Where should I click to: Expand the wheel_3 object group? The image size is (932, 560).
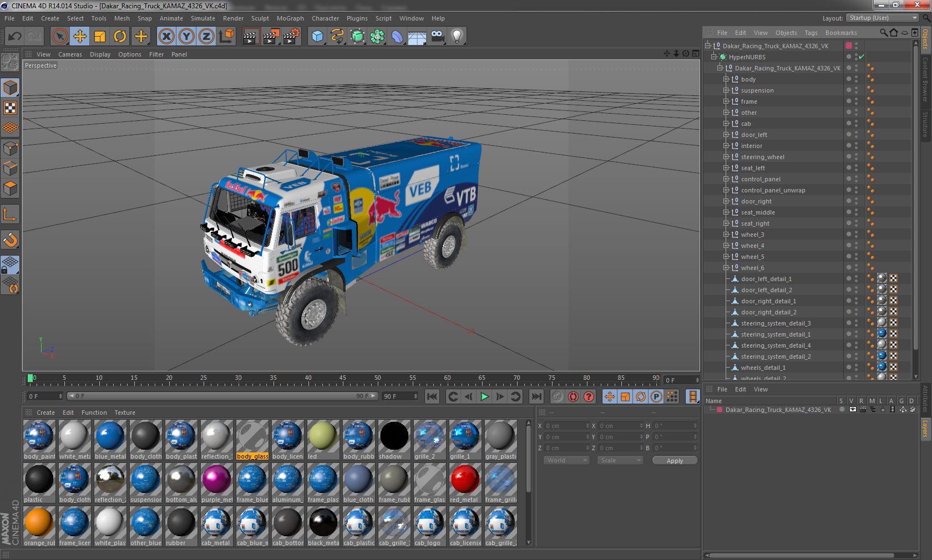726,235
